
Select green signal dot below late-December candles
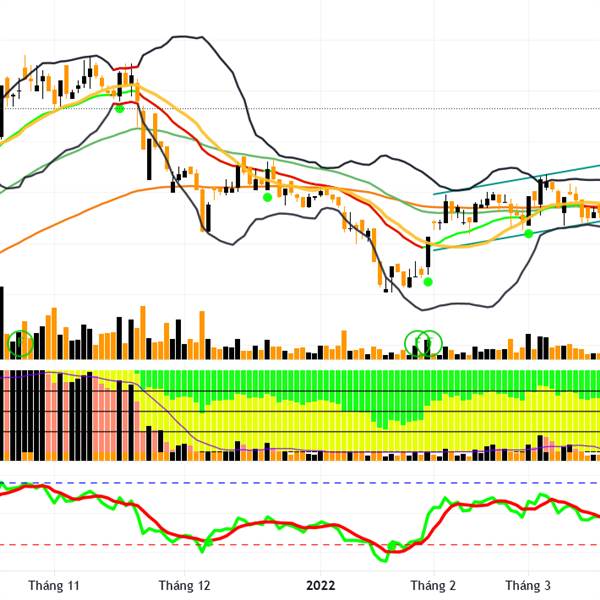tap(267, 197)
